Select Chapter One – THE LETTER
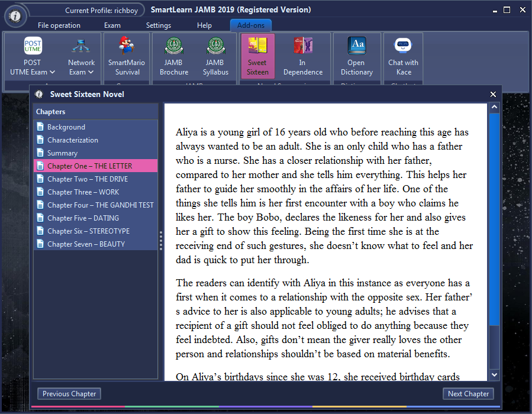Image resolution: width=532 pixels, height=414 pixels. (96, 166)
